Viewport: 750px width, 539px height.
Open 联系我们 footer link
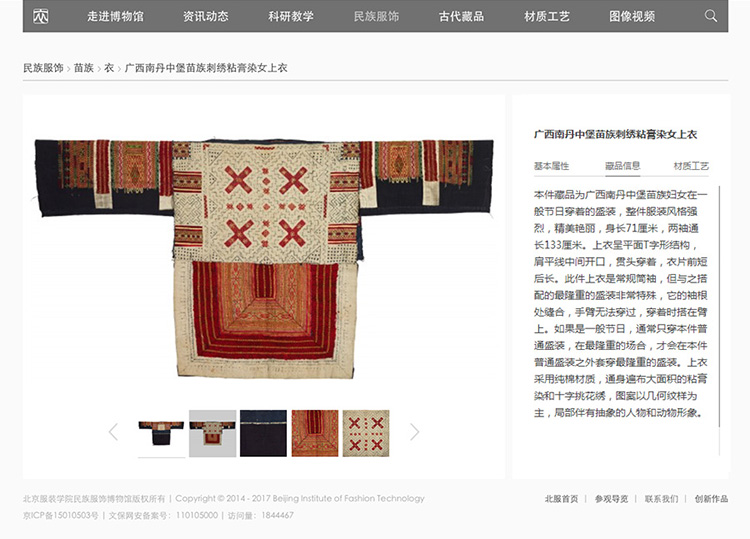click(661, 499)
